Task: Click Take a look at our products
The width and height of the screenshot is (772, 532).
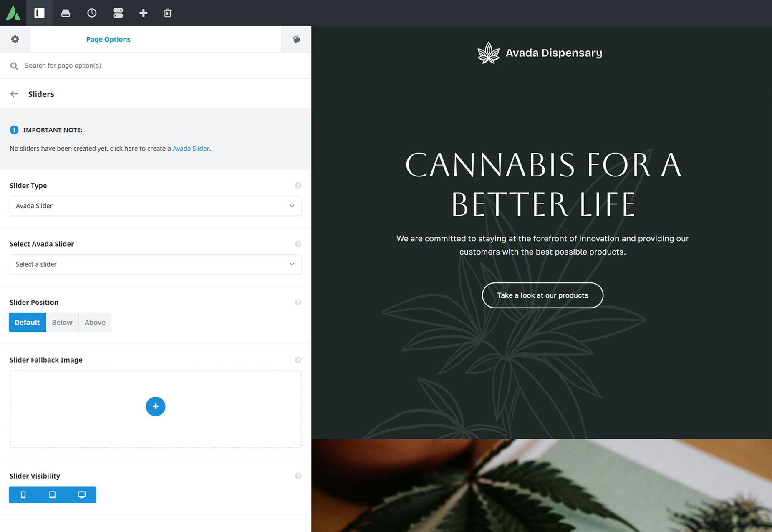Action: [x=542, y=295]
